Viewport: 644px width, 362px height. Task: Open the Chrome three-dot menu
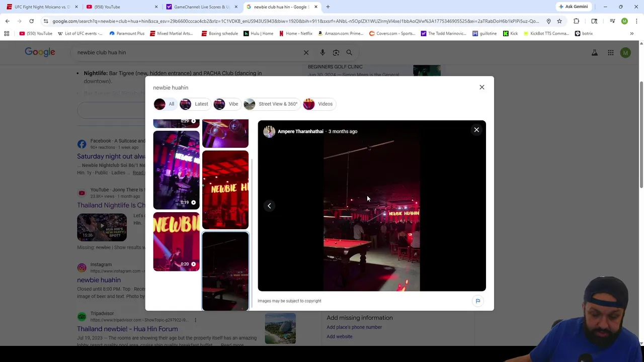pos(636,21)
